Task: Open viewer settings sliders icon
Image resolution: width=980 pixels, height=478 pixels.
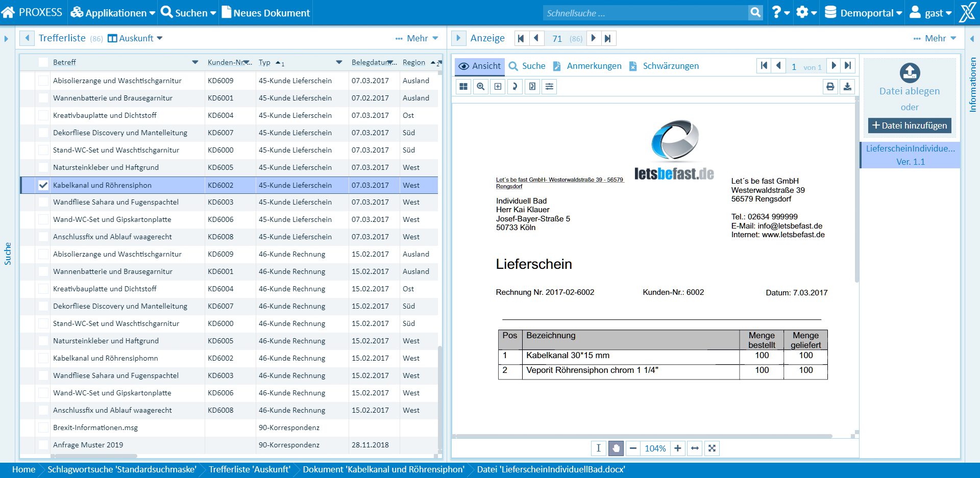Action: (549, 87)
